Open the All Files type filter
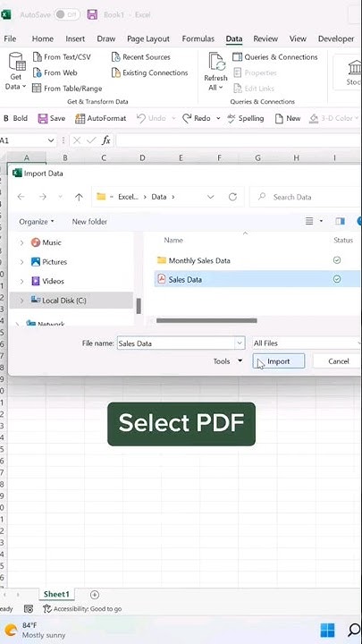The width and height of the screenshot is (362, 644). tap(307, 343)
